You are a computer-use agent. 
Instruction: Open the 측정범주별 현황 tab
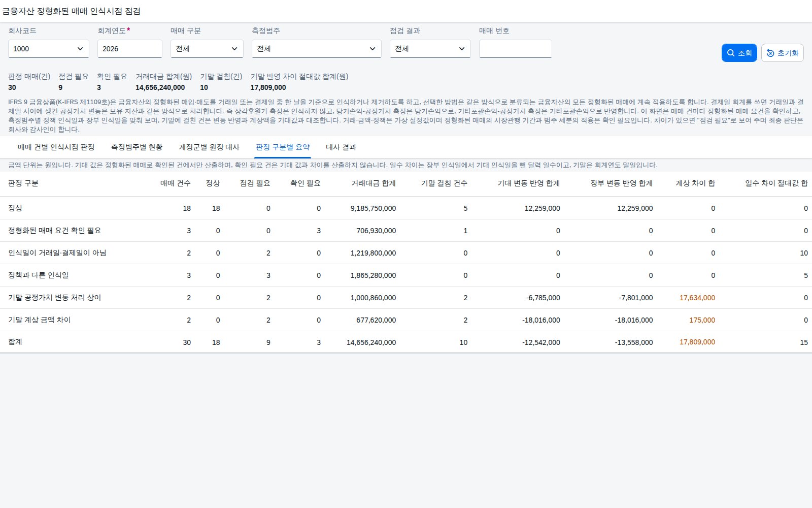(x=137, y=147)
